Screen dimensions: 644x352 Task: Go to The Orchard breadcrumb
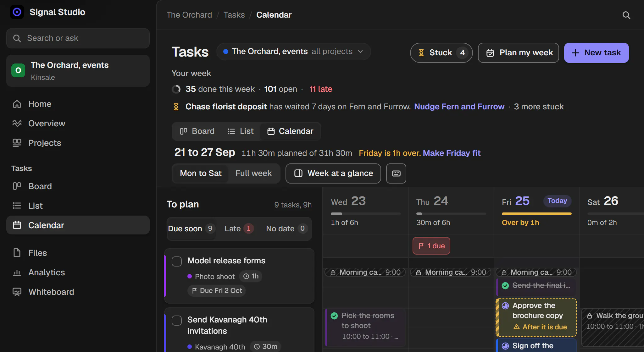(x=189, y=15)
